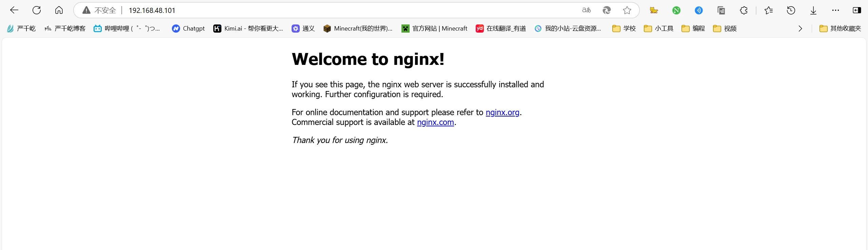Open the downloads panel
The image size is (868, 250).
813,11
